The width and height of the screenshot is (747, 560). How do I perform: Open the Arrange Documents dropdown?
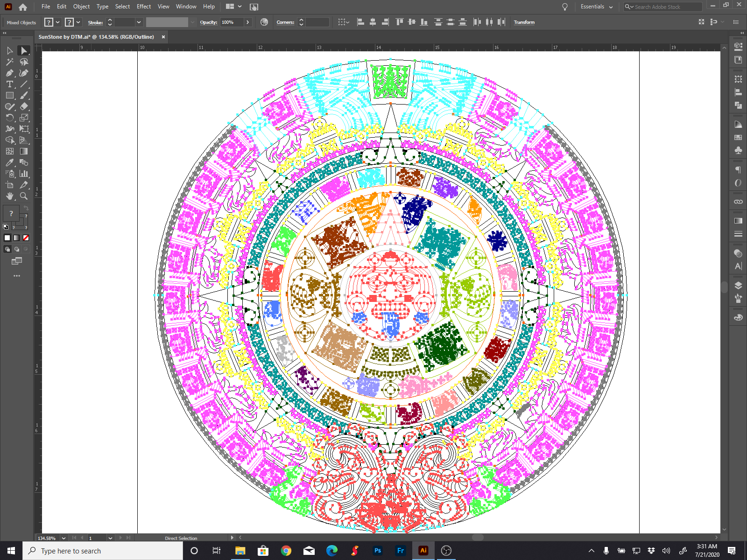click(233, 7)
